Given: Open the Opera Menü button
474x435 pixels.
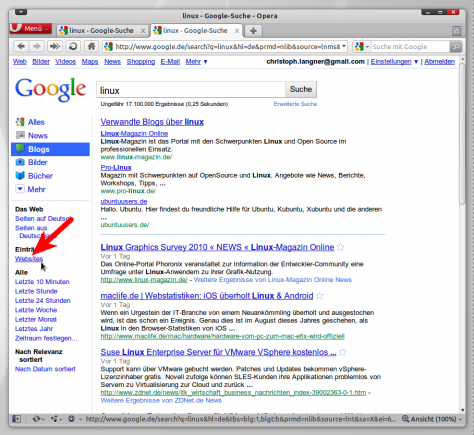Looking at the screenshot, I should 31,28.
